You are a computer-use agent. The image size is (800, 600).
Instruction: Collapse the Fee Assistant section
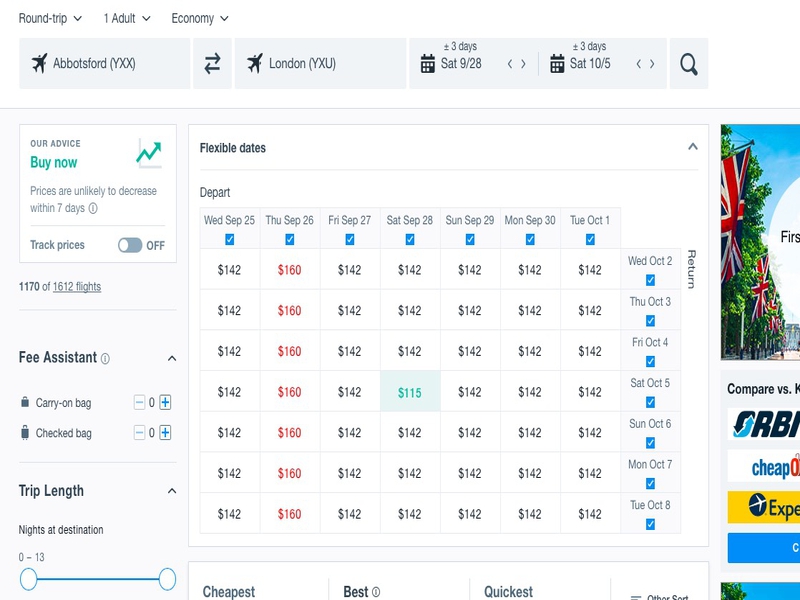pyautogui.click(x=172, y=358)
